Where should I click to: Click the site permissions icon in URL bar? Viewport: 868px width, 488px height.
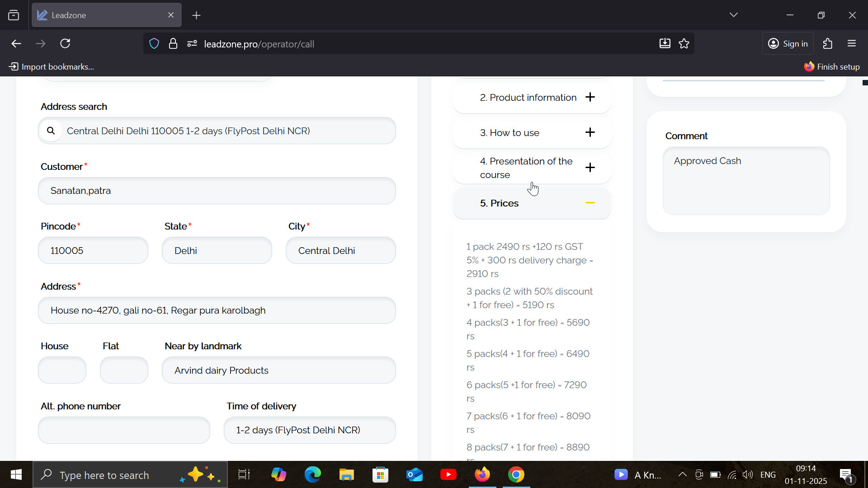[x=192, y=44]
